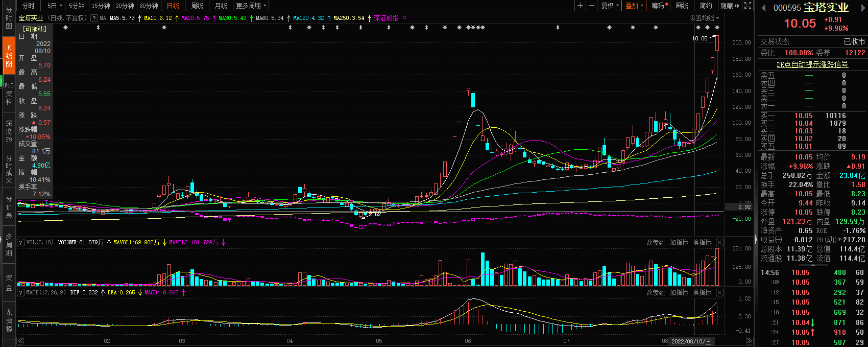Viewport: 868px width, 347px height.
Task: Close the VOL indicator panel
Action: point(719,242)
